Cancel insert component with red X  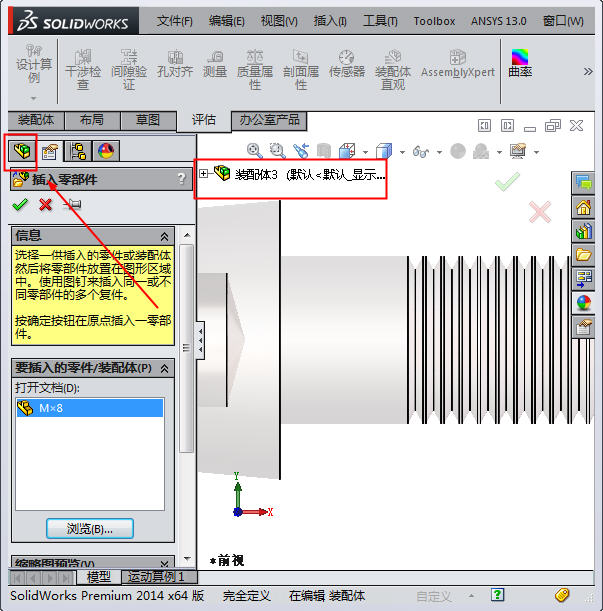(45, 205)
